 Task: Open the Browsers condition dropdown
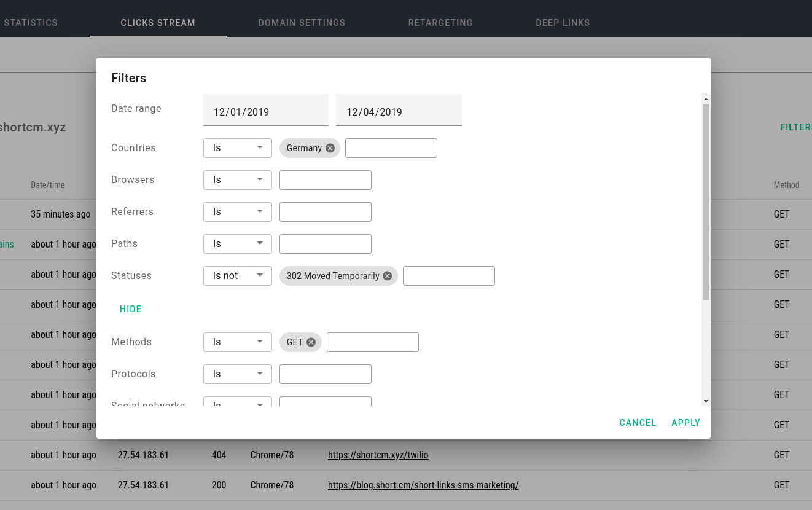237,179
